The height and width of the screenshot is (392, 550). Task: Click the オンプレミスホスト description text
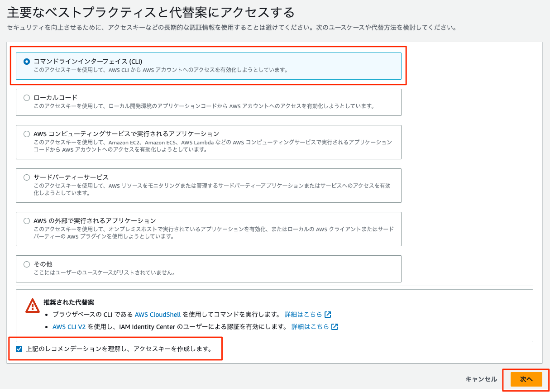(214, 233)
